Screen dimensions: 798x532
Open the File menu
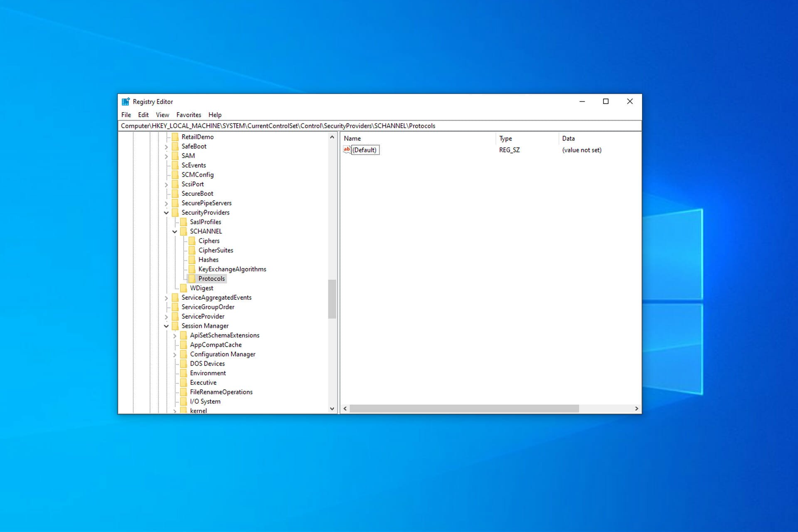pyautogui.click(x=126, y=115)
